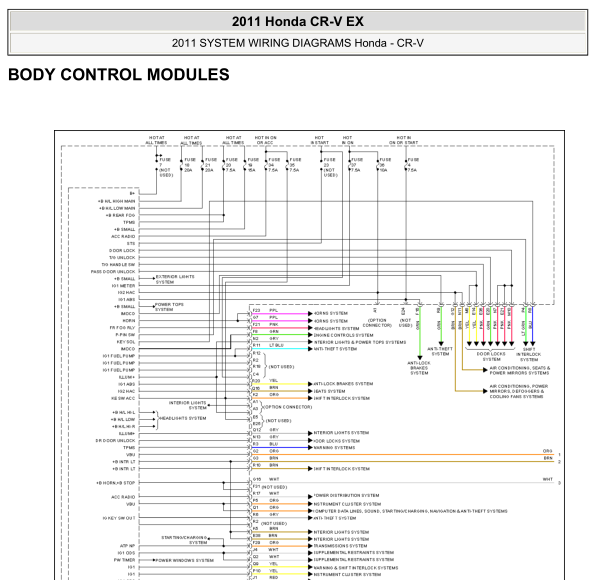Click the 'FR FOG RLY' terminal label
The height and width of the screenshot is (580, 606).
(x=123, y=328)
